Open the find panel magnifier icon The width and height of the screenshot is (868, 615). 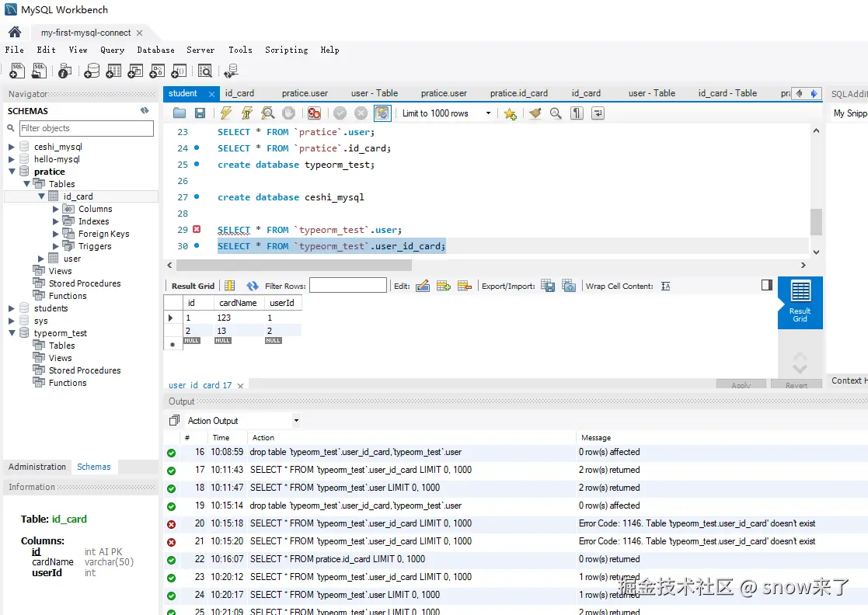pos(556,113)
